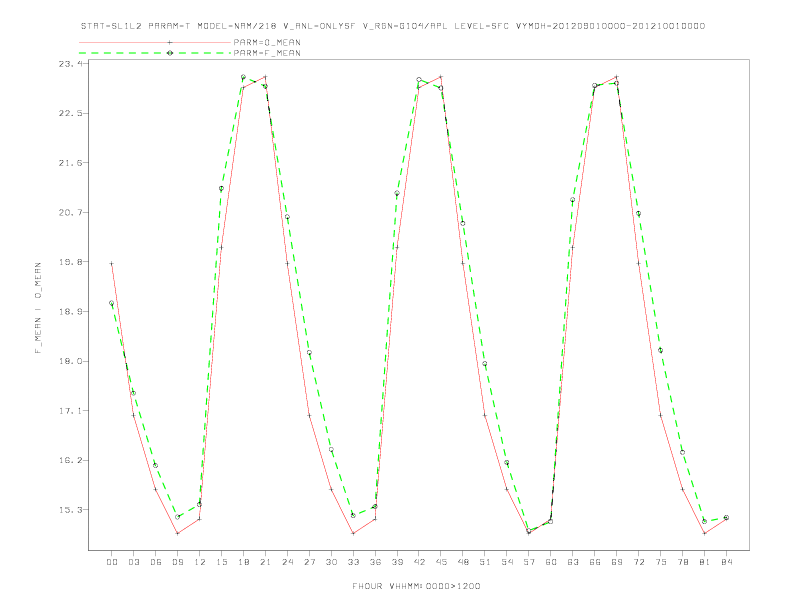
Task: Click the 78 forecast hour tick label
Action: point(682,562)
